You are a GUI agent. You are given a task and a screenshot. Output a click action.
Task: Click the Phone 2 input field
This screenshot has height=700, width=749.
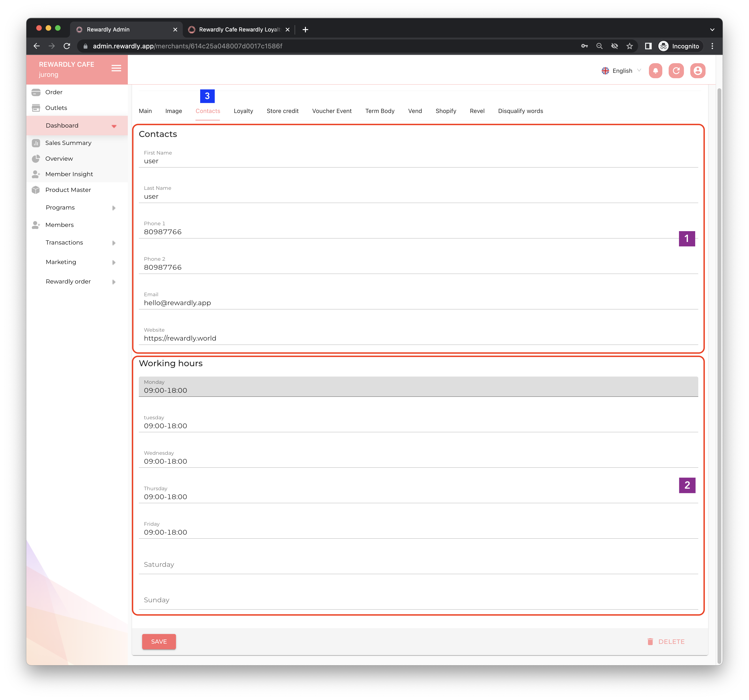pos(418,264)
